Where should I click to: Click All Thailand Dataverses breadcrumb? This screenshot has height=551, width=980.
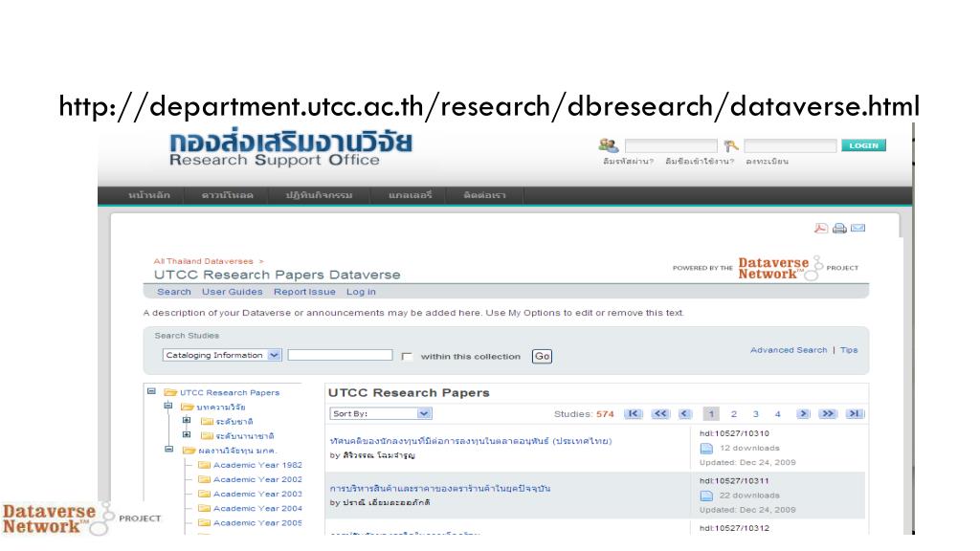[203, 261]
